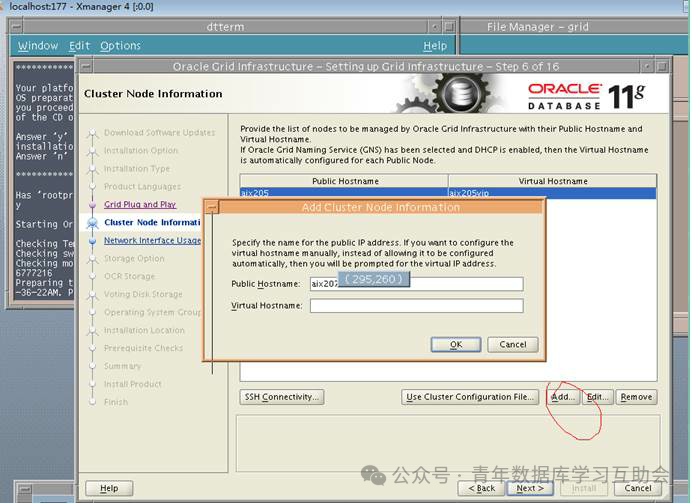Screen dimensions: 692x503
Task: Open the Add Cluster Node dialog window menu
Action: coord(212,207)
